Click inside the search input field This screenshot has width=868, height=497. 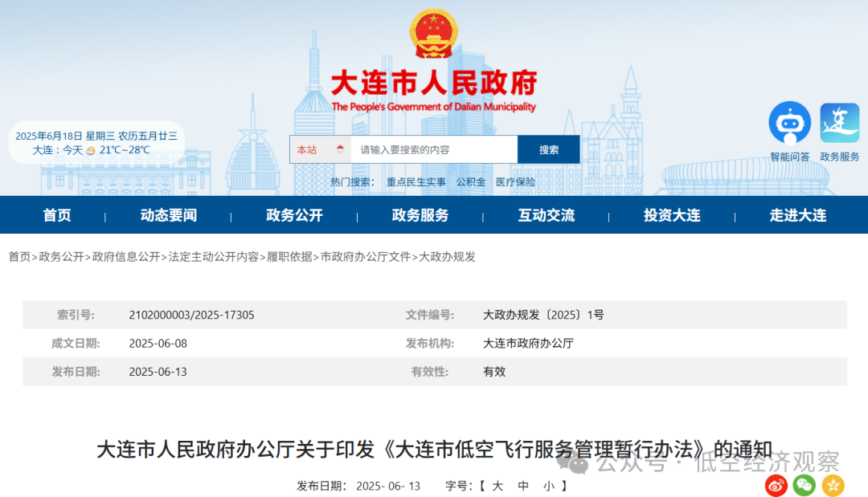(434, 149)
